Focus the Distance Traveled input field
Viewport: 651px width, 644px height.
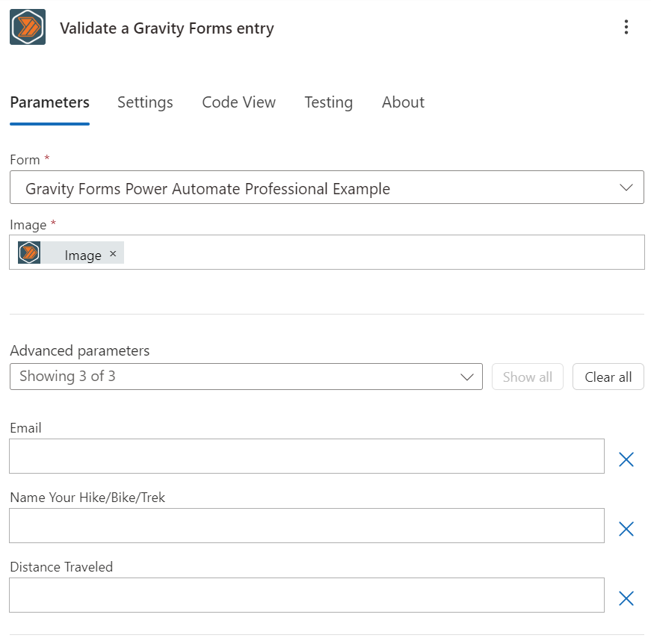click(307, 595)
